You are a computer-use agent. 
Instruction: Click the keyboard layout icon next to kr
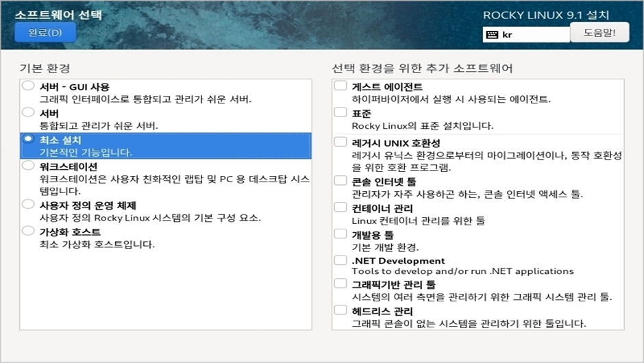492,35
